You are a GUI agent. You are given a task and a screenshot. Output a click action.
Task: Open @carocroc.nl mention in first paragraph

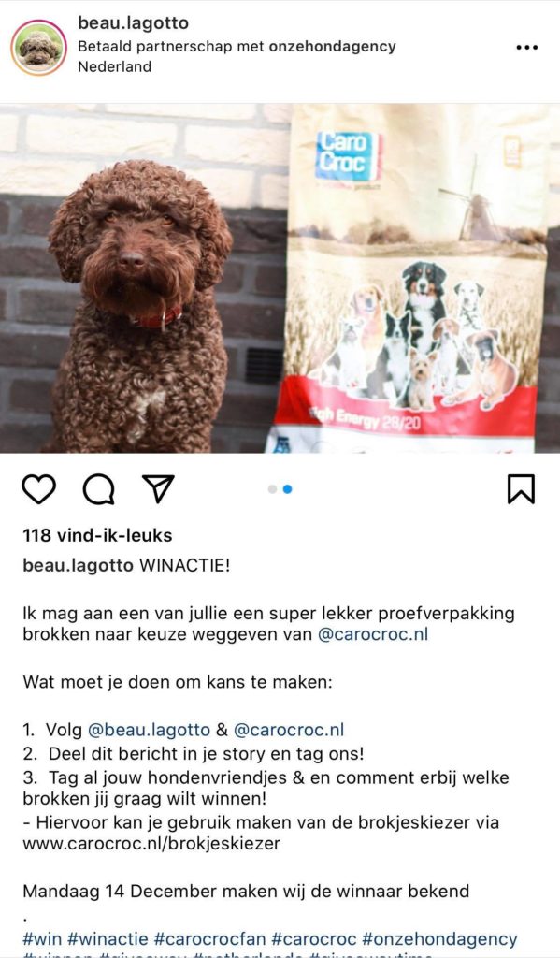click(372, 634)
